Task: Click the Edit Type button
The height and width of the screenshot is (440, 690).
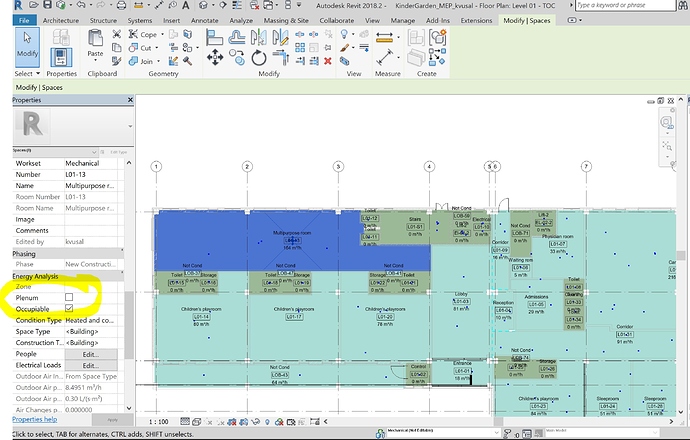Action: 116,152
